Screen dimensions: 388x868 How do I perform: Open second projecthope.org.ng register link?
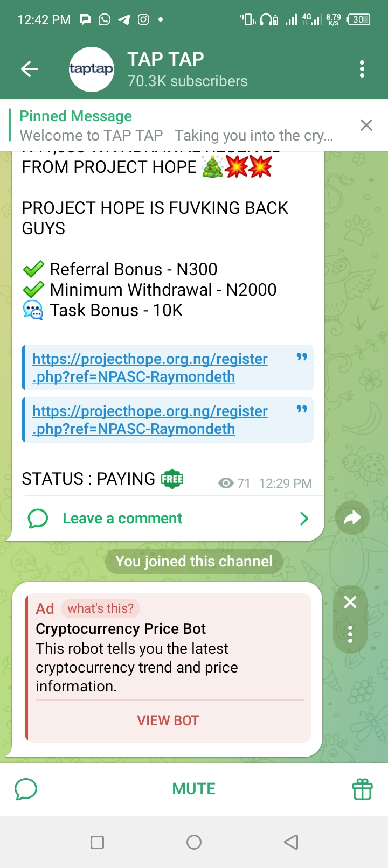pyautogui.click(x=150, y=420)
